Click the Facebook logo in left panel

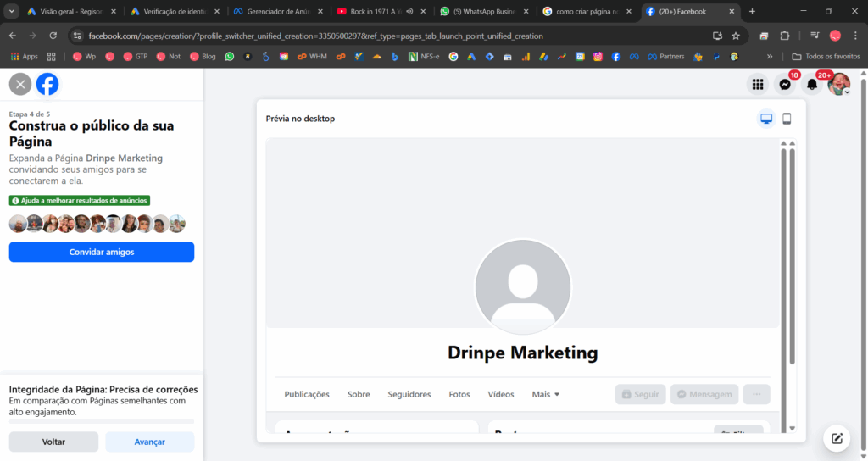click(x=47, y=85)
